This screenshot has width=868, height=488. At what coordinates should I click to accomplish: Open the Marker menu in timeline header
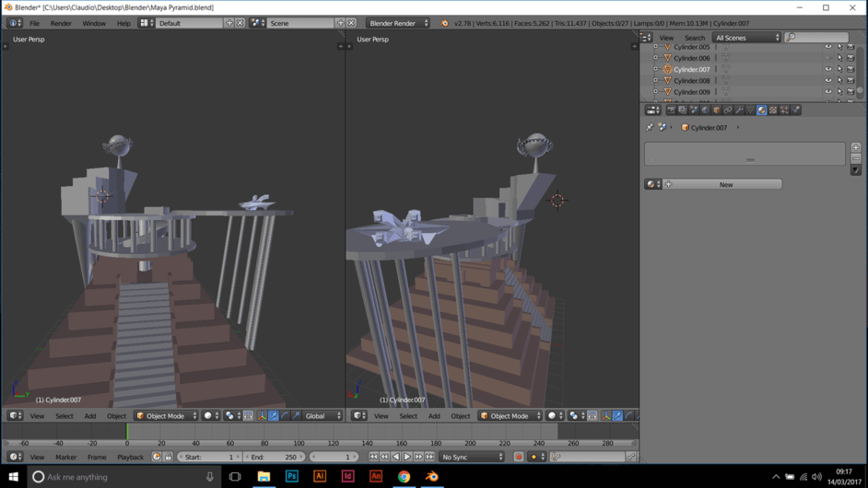65,457
